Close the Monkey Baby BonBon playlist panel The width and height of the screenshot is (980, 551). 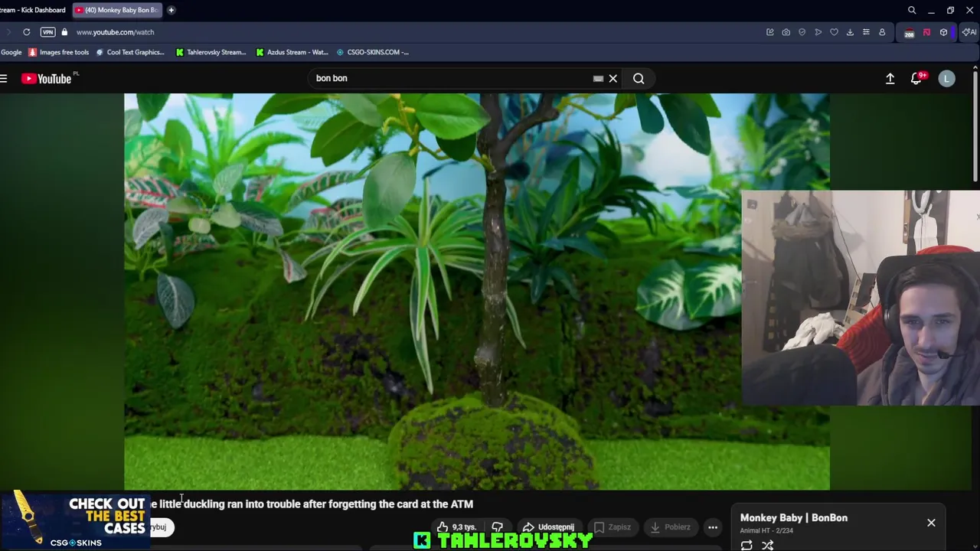point(931,523)
